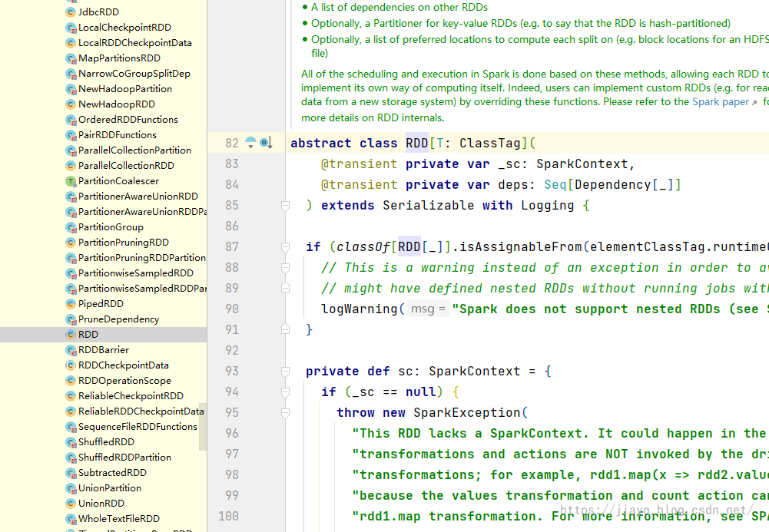This screenshot has height=532, width=769.
Task: Select PartitionPruningRDDPartition in the project tree
Action: 142,258
